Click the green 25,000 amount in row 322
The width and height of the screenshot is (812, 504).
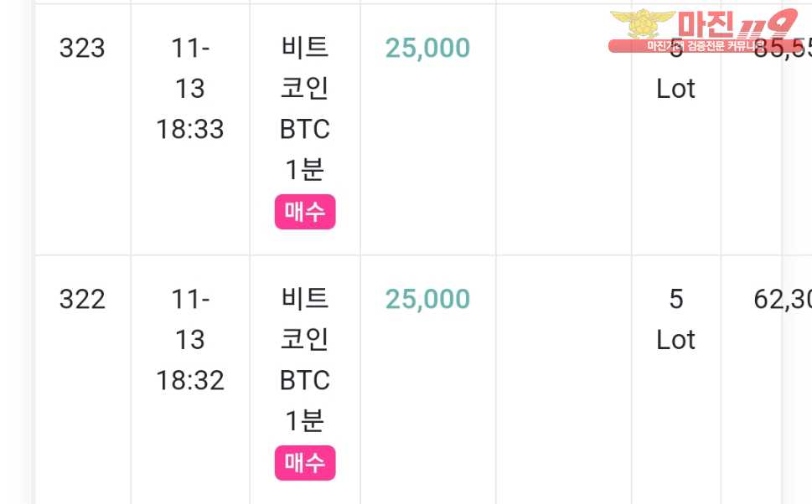pos(427,299)
